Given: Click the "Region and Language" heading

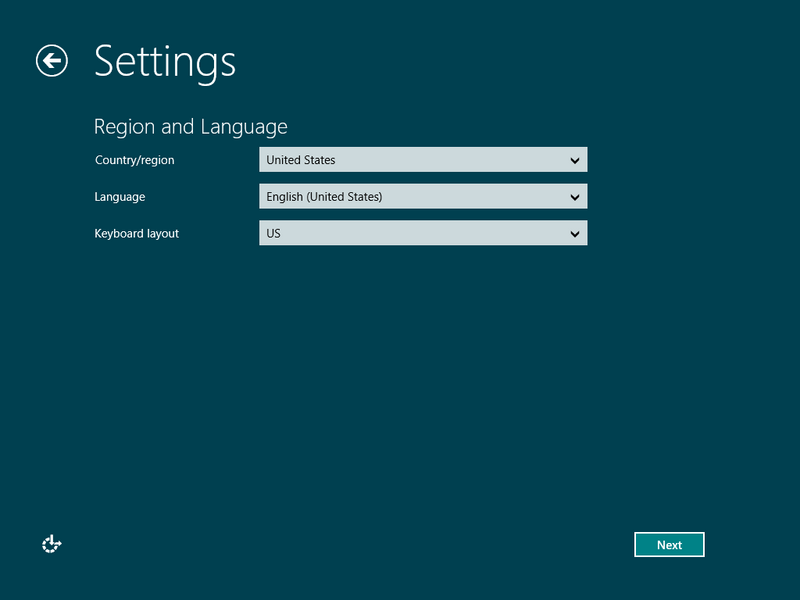Looking at the screenshot, I should 190,127.
